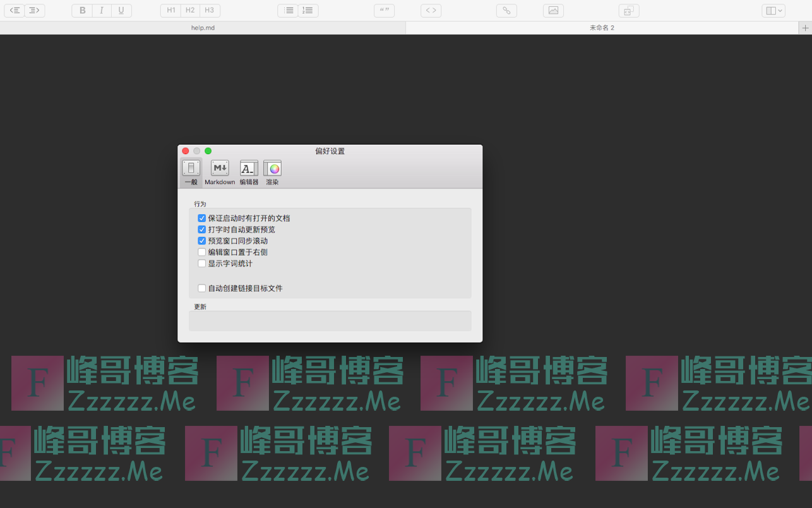Viewport: 812px width, 508px height.
Task: Insert inline code with the code icon
Action: pyautogui.click(x=431, y=11)
